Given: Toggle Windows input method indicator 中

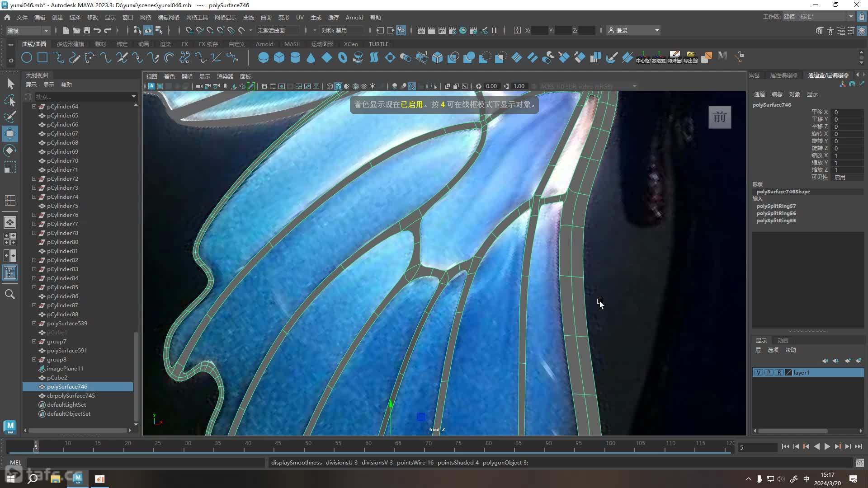Looking at the screenshot, I should [806, 479].
